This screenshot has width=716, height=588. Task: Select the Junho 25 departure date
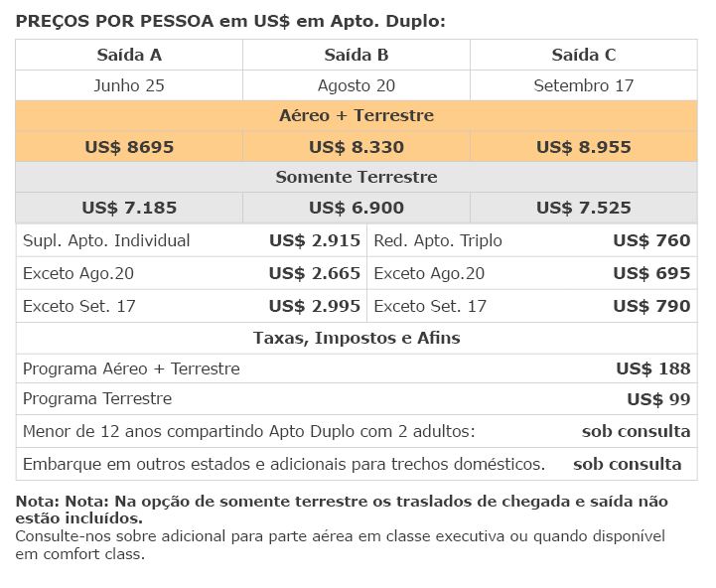click(129, 85)
